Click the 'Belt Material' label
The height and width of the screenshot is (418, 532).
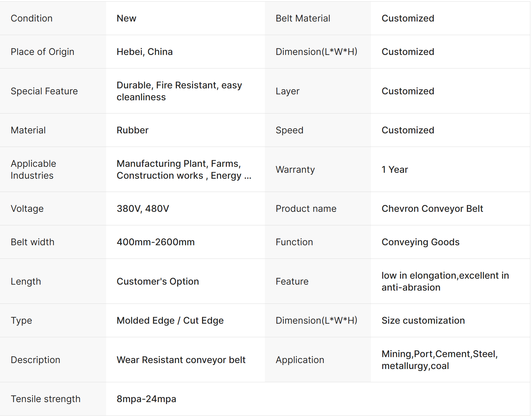coord(303,19)
